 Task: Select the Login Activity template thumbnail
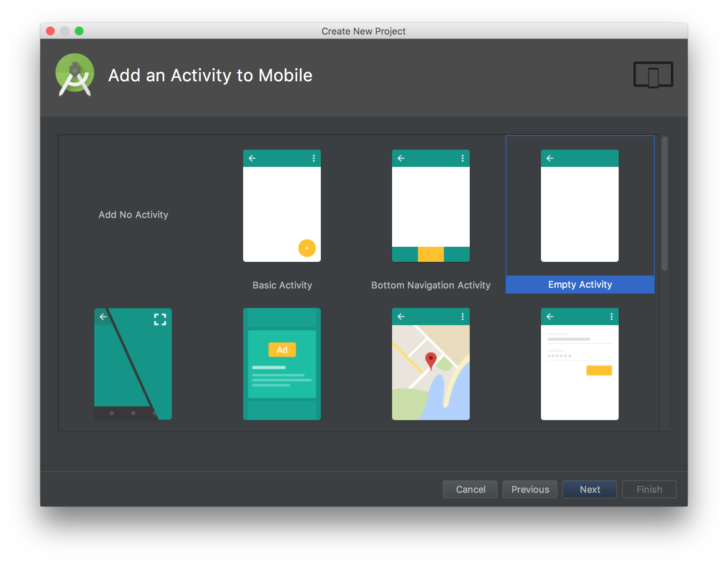coord(579,364)
